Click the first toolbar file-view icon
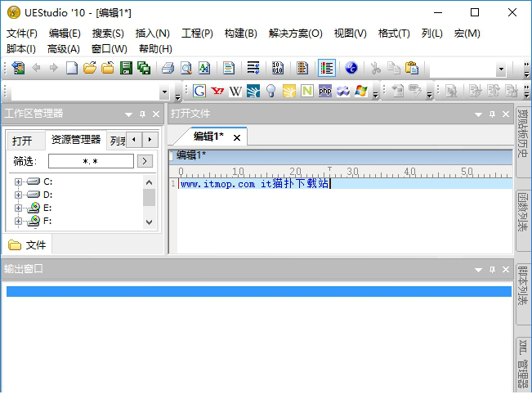532x408 pixels. [x=18, y=68]
